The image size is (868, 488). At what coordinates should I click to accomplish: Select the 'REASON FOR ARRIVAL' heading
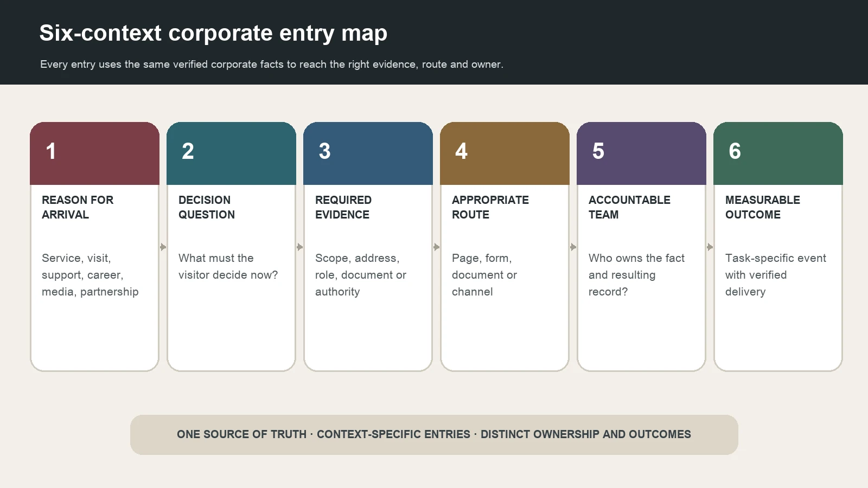point(78,207)
